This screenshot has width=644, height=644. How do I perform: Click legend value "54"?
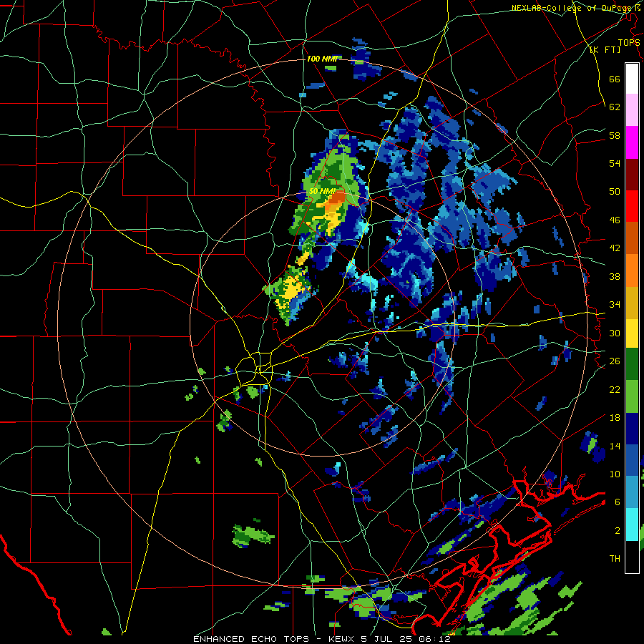click(x=615, y=163)
